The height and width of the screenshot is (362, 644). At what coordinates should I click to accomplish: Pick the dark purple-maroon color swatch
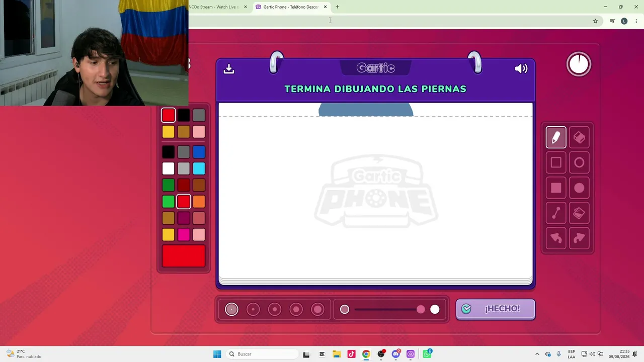tap(184, 218)
